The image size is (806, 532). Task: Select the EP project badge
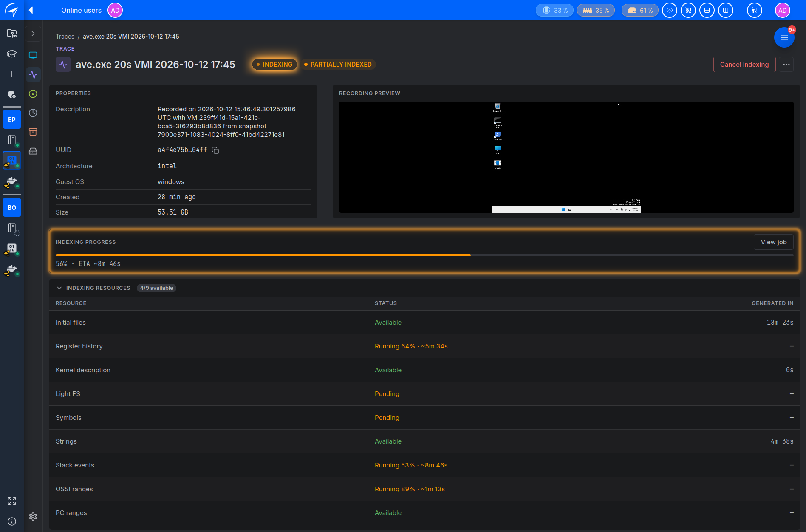tap(12, 120)
